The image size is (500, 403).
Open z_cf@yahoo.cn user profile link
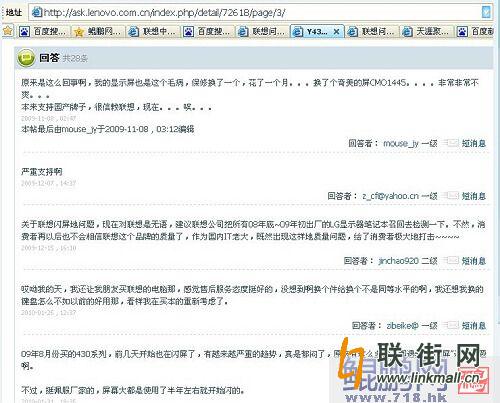390,196
